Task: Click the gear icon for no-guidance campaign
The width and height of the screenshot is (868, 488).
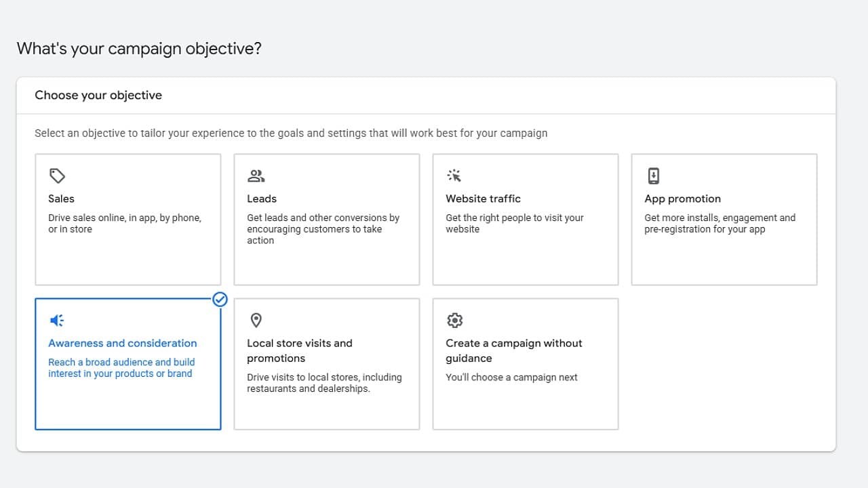Action: 454,321
